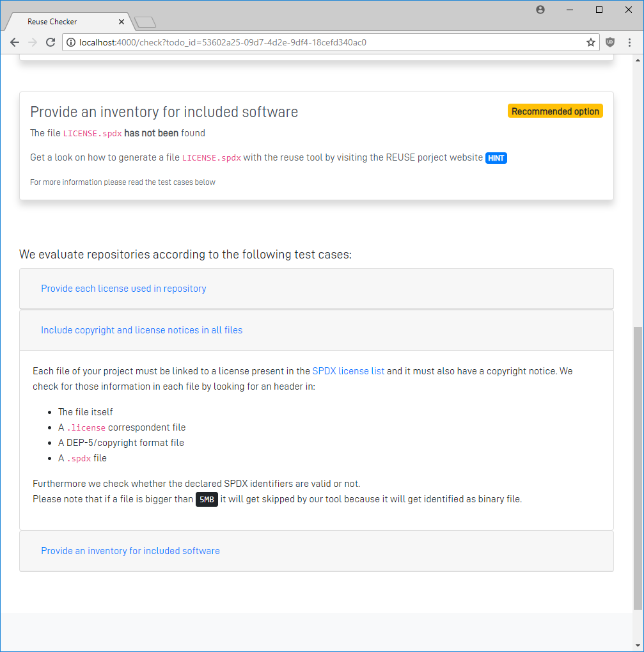Click the blue HINT badge
The image size is (644, 652).
496,158
